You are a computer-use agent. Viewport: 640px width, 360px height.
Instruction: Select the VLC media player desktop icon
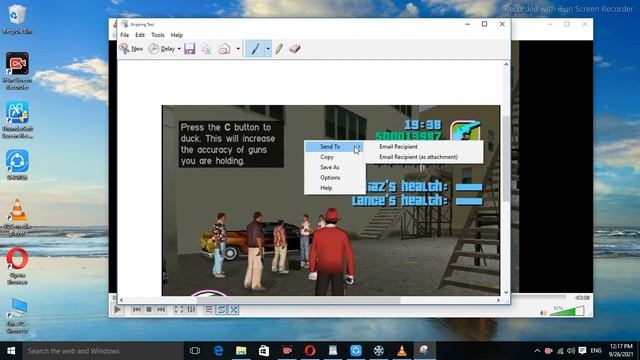[x=17, y=217]
